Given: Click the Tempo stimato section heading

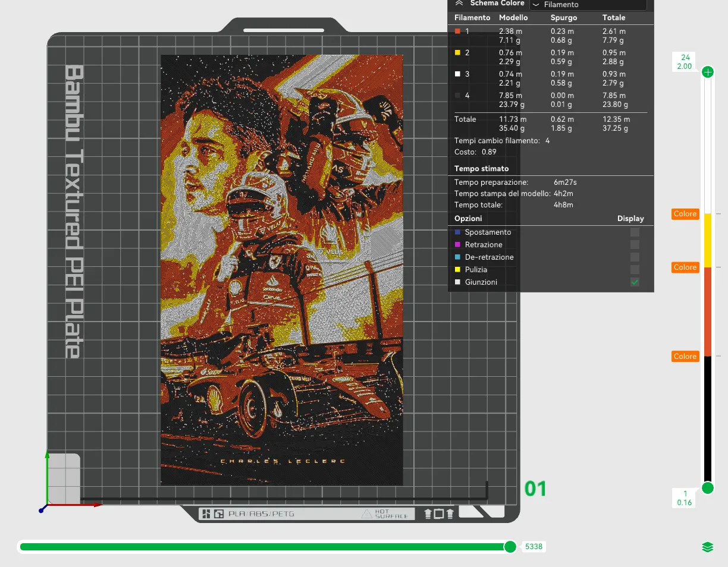Looking at the screenshot, I should [x=482, y=169].
